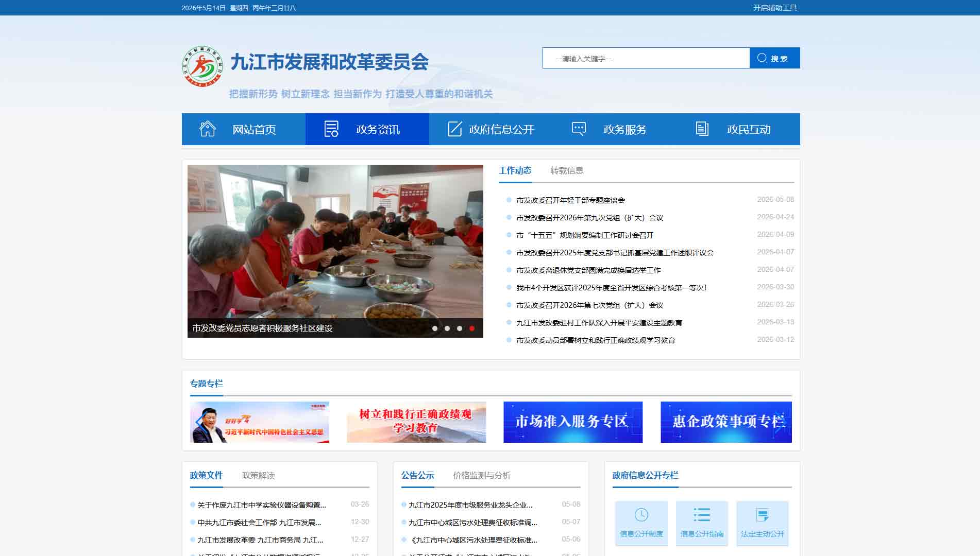Open the 惠企政策事项专栏 banner
The image size is (980, 556).
726,422
